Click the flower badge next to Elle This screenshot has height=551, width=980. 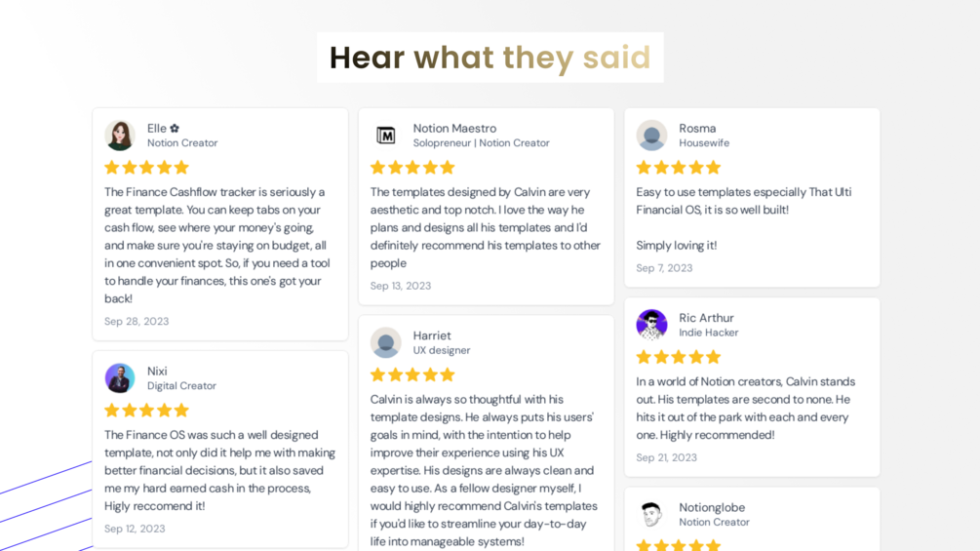175,128
